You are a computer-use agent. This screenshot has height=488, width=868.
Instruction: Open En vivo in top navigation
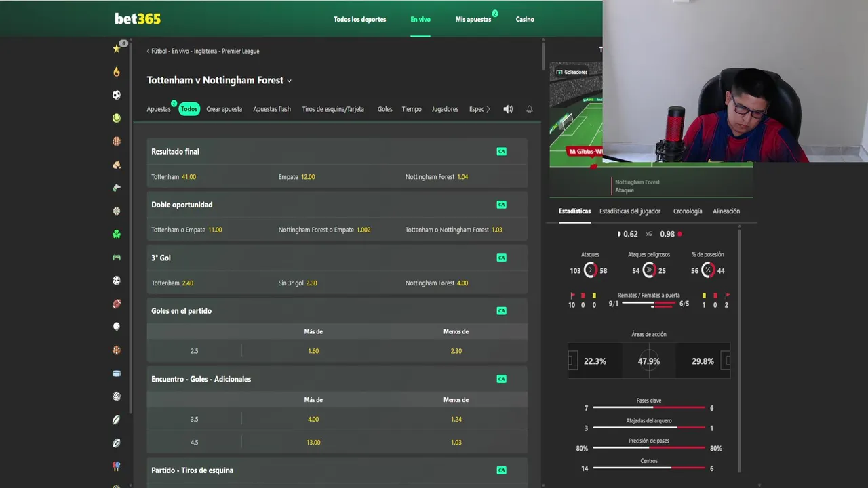420,19
